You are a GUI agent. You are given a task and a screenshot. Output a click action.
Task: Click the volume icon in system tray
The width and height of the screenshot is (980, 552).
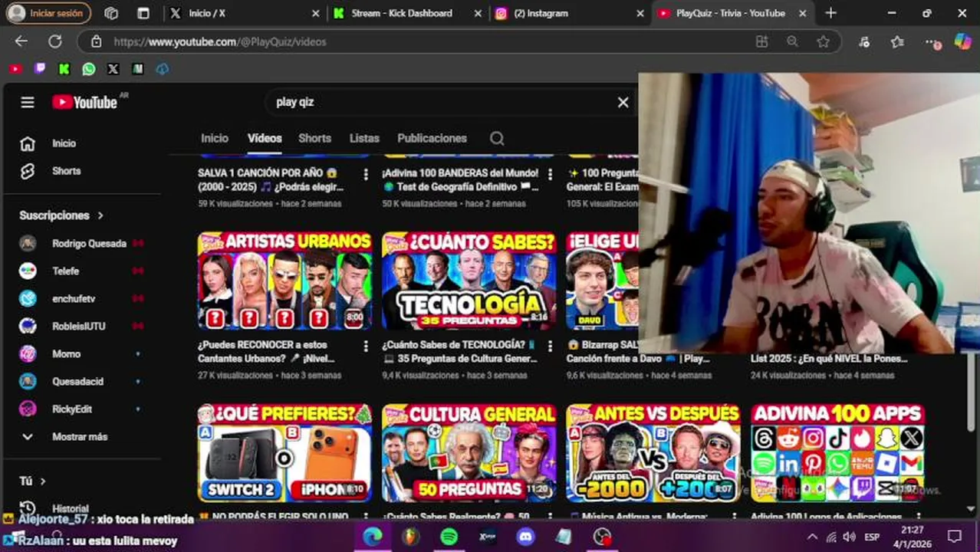click(x=849, y=537)
